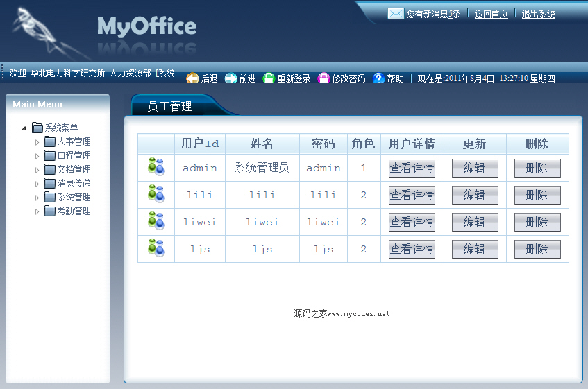Open 消息传递 menu label
The width and height of the screenshot is (588, 389).
[74, 183]
